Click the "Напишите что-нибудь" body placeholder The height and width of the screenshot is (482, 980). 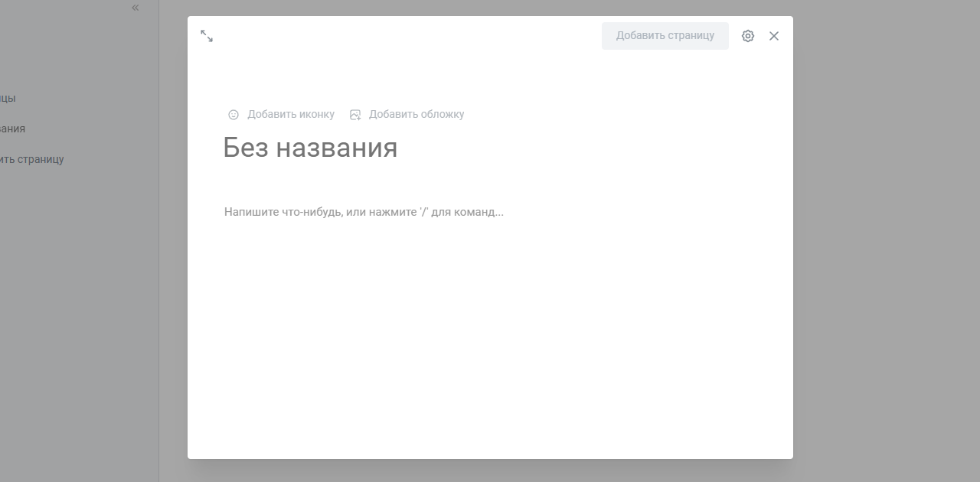click(x=364, y=212)
